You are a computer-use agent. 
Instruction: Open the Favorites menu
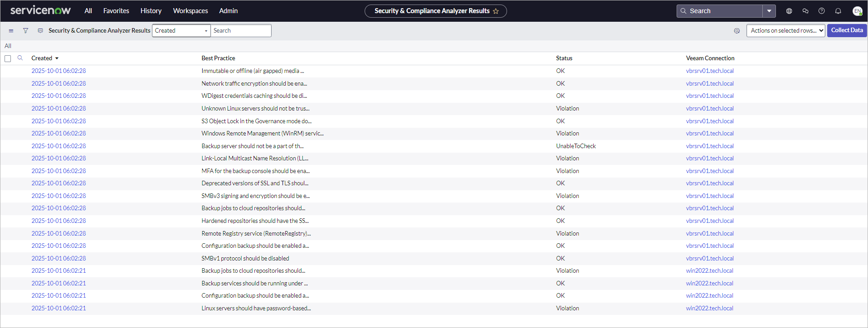tap(116, 11)
